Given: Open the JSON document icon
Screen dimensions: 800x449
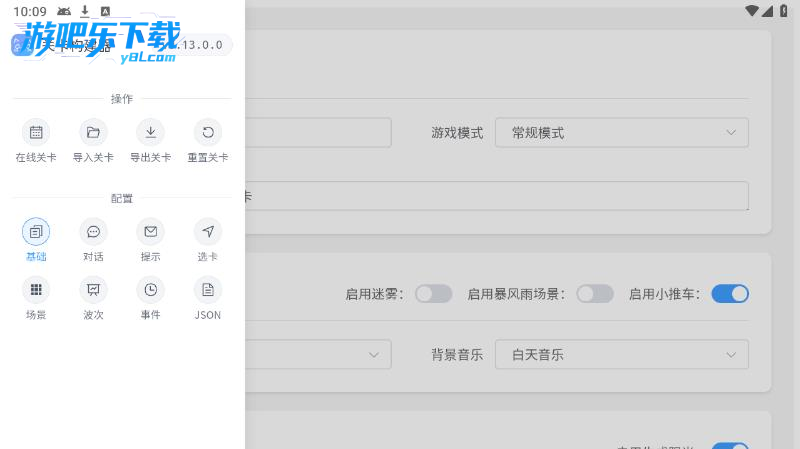Looking at the screenshot, I should coord(208,290).
